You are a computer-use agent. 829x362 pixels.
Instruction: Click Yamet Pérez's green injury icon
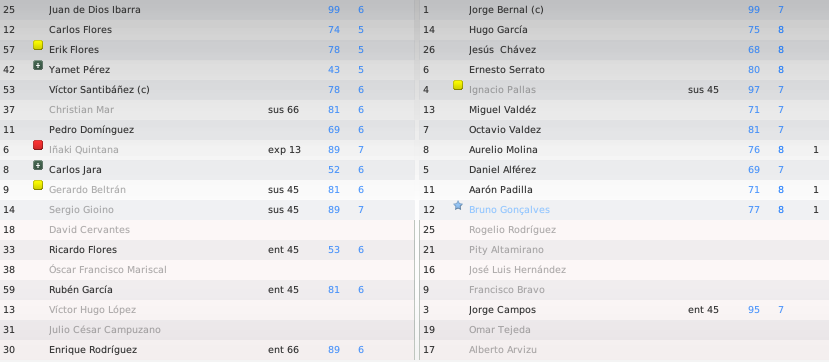[38, 66]
